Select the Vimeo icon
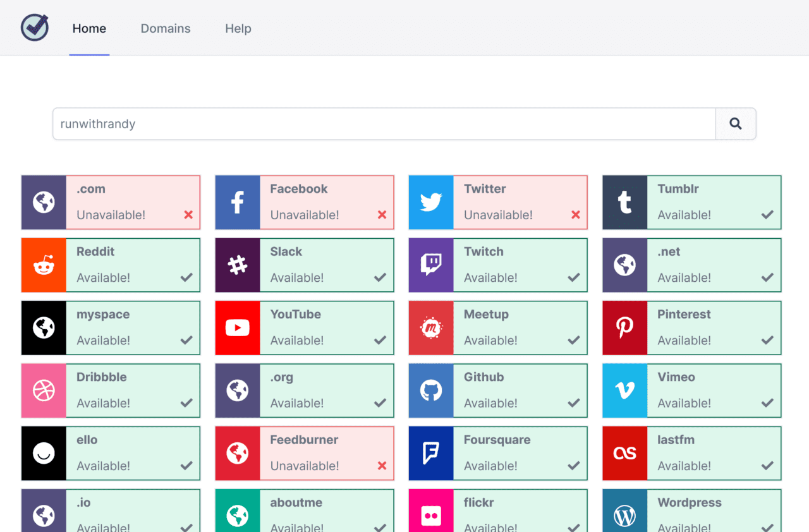This screenshot has width=809, height=532. [x=624, y=390]
